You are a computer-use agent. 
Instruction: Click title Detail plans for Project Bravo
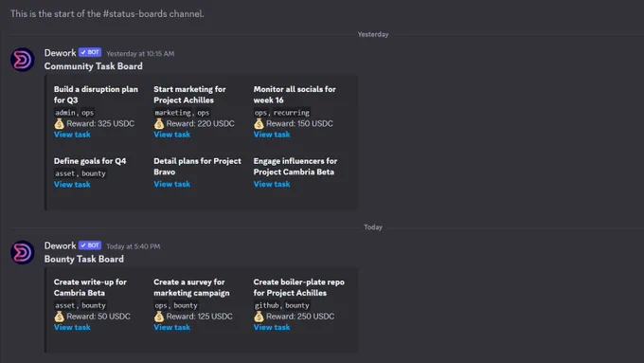click(198, 167)
